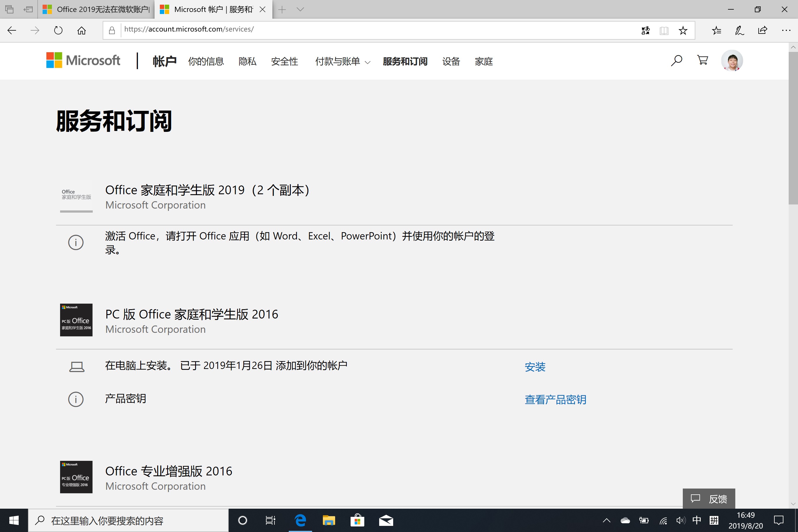798x532 pixels.
Task: Open the Edge settings ellipsis menu
Action: (786, 31)
